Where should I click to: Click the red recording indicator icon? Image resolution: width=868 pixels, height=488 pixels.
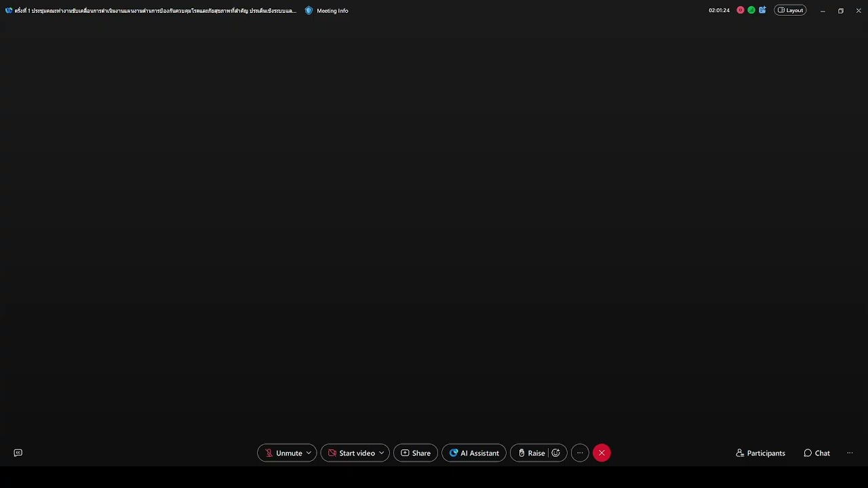[741, 10]
